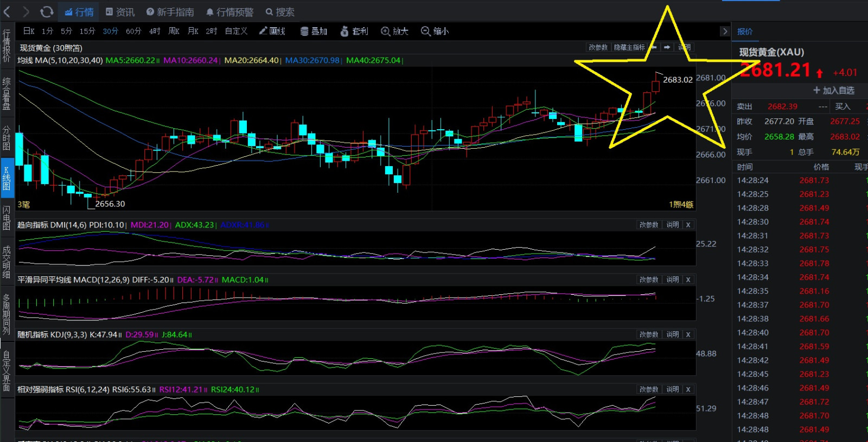
Task: Click the refresh icon in top bar
Action: click(x=47, y=11)
